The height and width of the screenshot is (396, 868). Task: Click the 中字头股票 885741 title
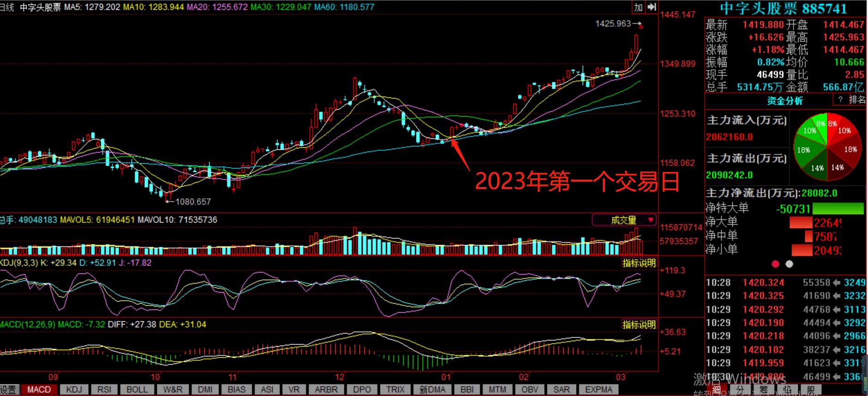tap(783, 8)
